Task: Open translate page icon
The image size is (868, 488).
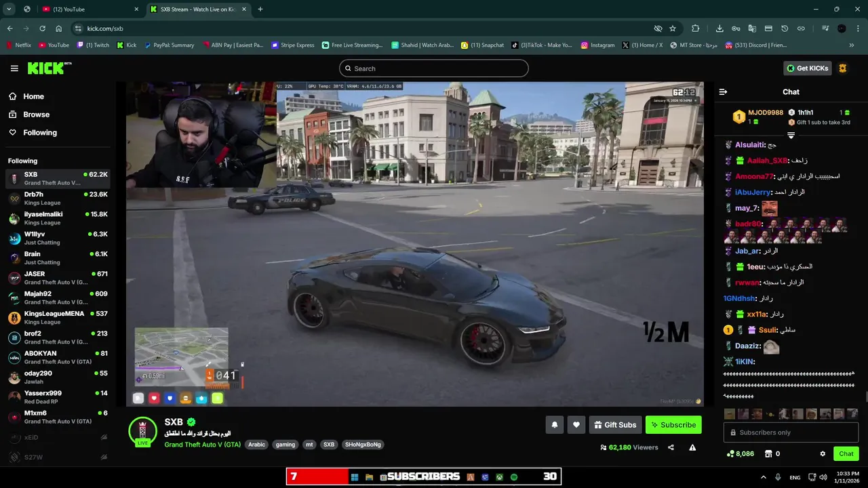Action: tap(752, 28)
